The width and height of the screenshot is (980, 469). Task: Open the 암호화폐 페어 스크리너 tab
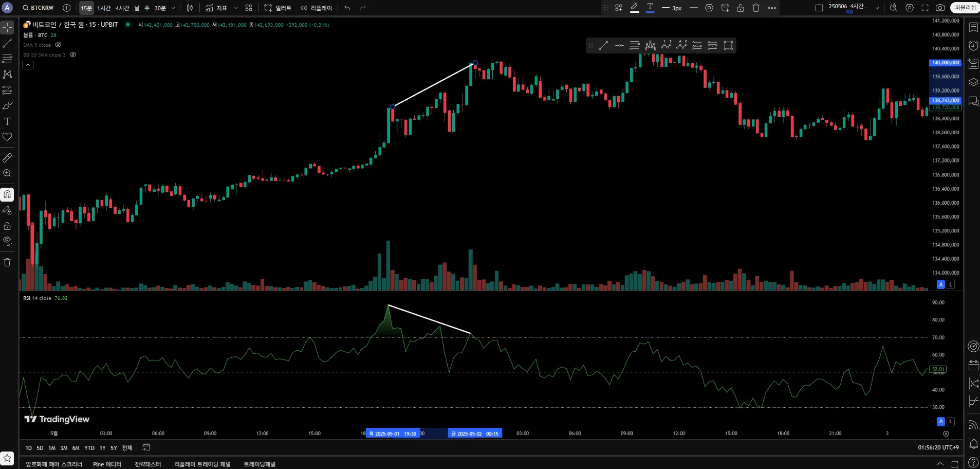pos(54,464)
